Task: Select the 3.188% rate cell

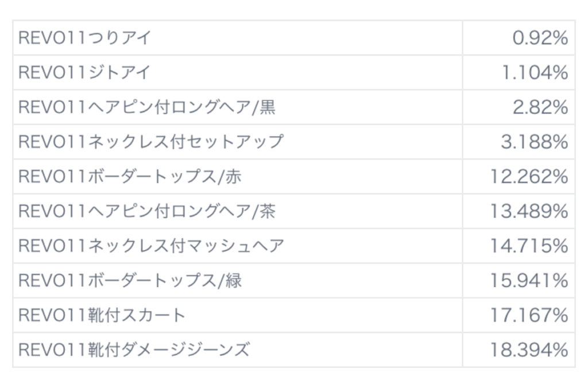Action: (534, 142)
